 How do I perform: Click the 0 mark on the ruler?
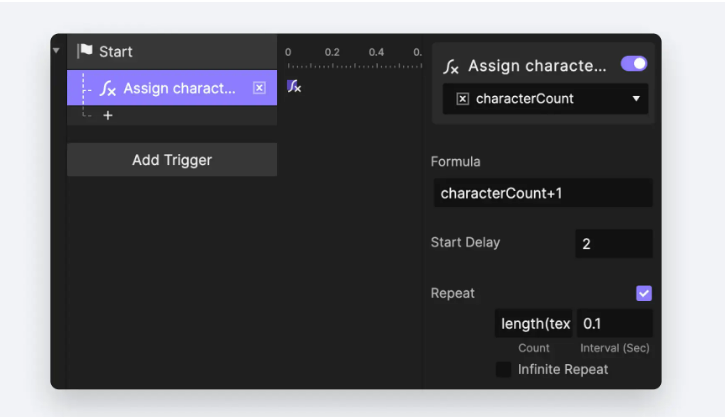pos(288,52)
